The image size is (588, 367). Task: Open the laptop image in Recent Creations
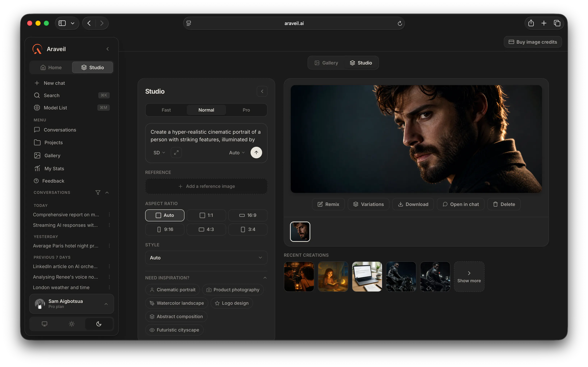coord(367,276)
